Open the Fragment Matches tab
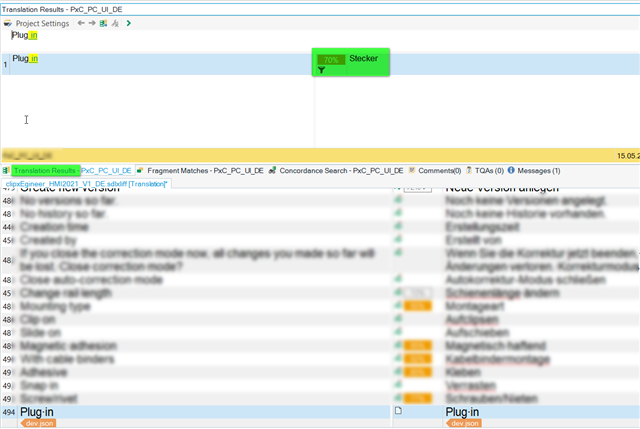The image size is (640, 429). click(205, 171)
